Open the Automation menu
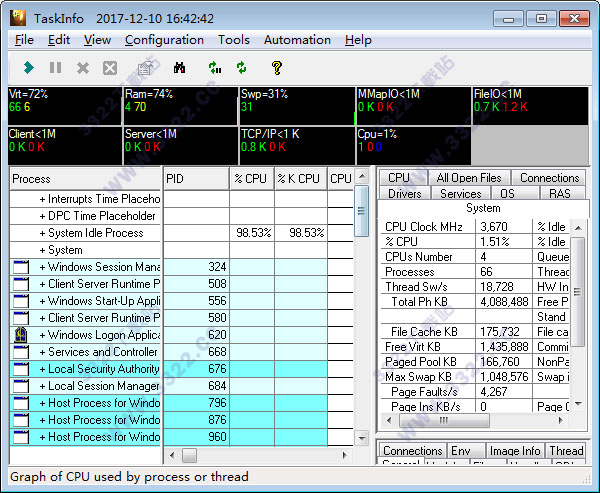 pos(297,40)
